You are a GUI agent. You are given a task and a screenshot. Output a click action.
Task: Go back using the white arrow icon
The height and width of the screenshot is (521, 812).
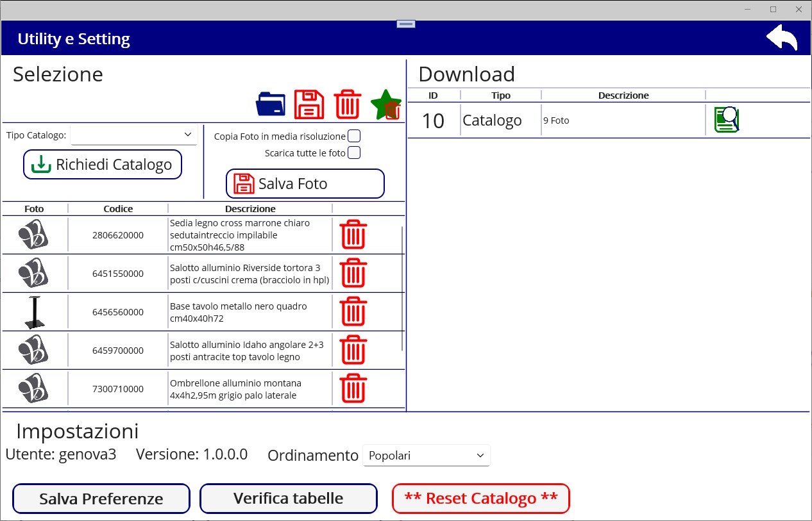[x=782, y=38]
